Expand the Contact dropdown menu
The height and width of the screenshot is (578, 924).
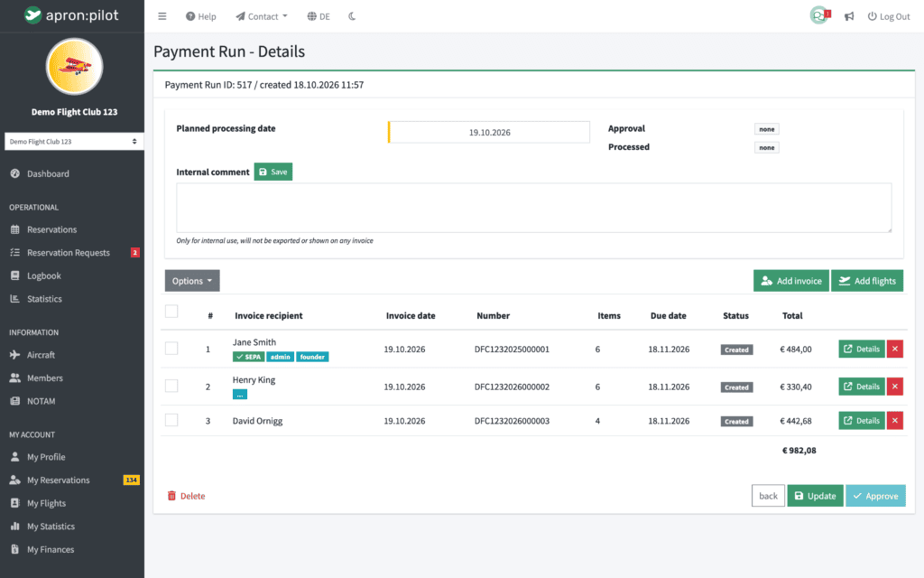point(262,16)
